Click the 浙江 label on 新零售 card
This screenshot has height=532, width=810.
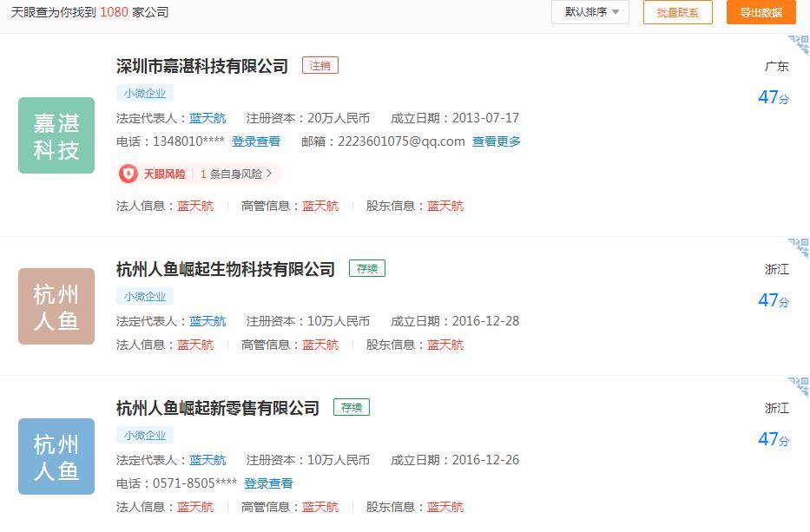pos(777,408)
